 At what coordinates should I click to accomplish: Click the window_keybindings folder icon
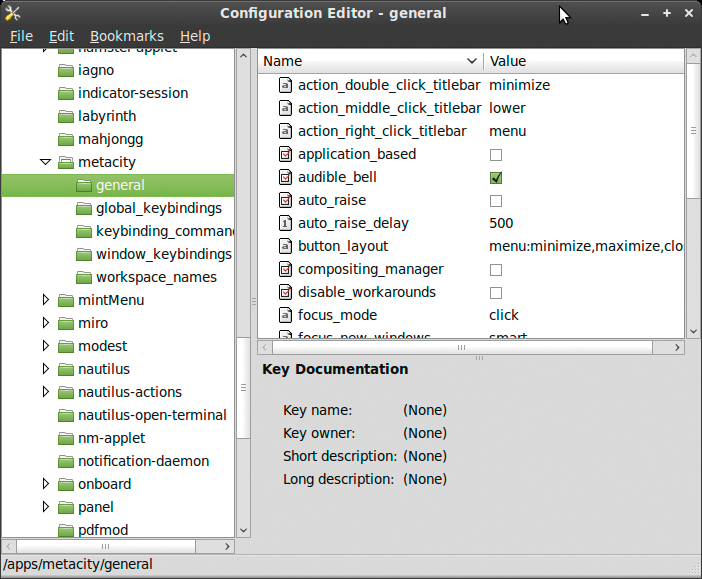click(84, 255)
